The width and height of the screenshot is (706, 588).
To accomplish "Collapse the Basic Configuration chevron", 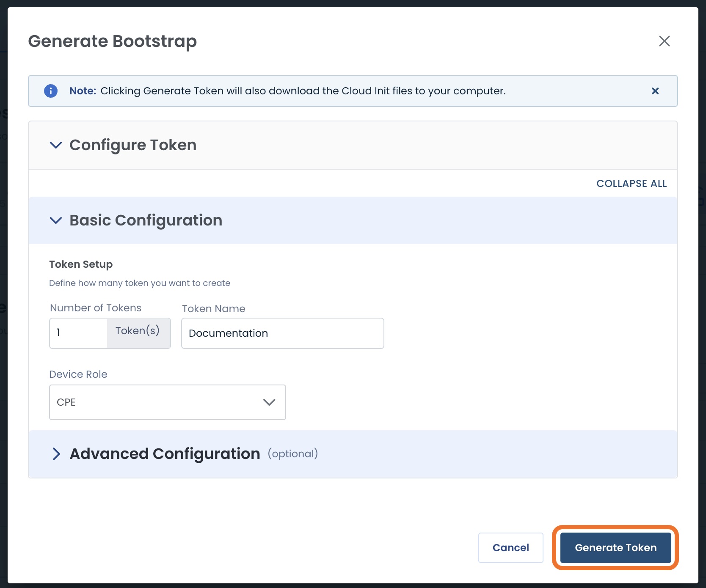I will [56, 220].
